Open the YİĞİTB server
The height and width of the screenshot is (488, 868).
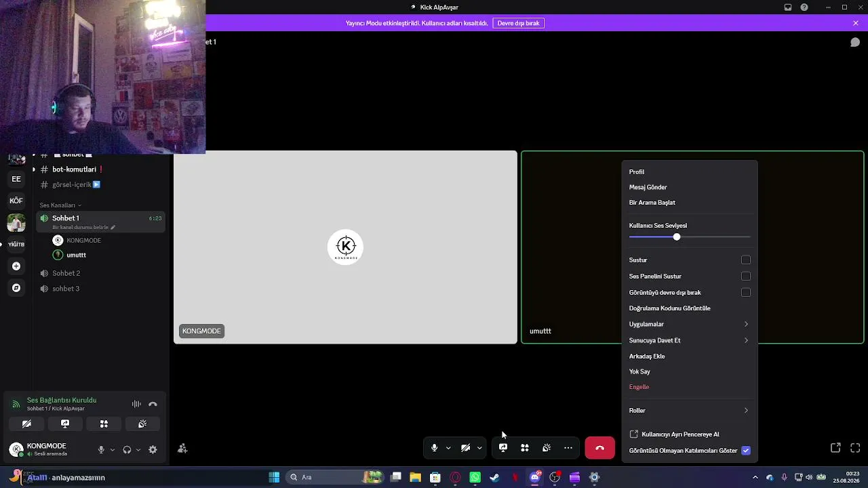(x=16, y=244)
